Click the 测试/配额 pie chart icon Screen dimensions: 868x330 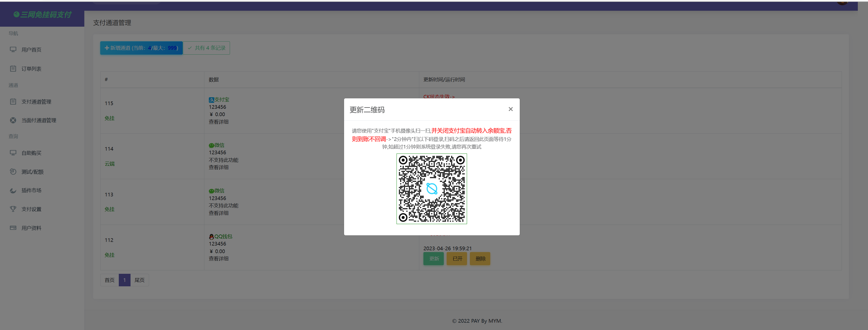click(13, 172)
